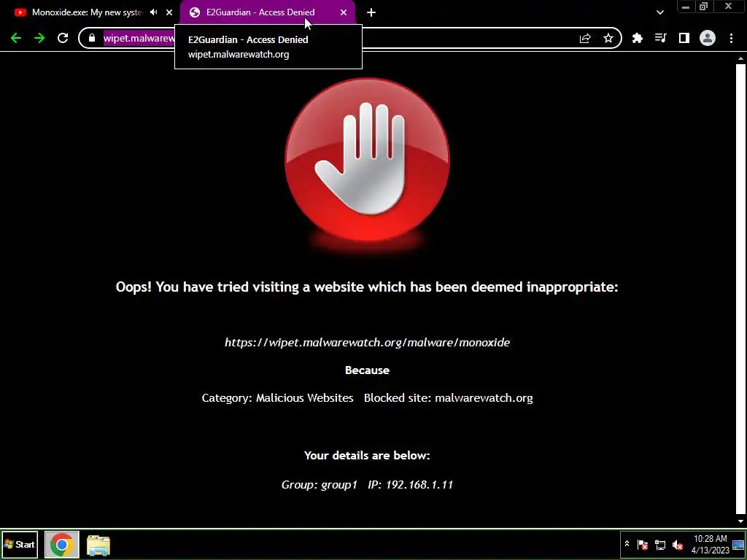Screen dimensions: 747x560
Task: Mute the Monoxide.exe tab audio icon
Action: click(x=153, y=12)
